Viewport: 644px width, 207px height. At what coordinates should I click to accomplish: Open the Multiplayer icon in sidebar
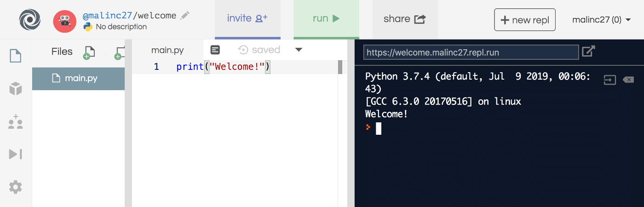(16, 122)
